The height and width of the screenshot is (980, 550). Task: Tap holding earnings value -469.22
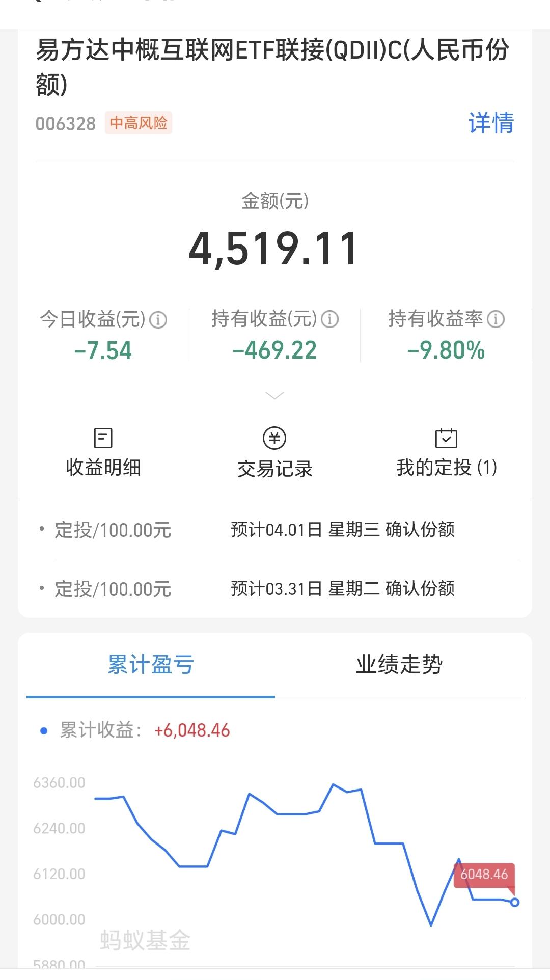pos(275,351)
